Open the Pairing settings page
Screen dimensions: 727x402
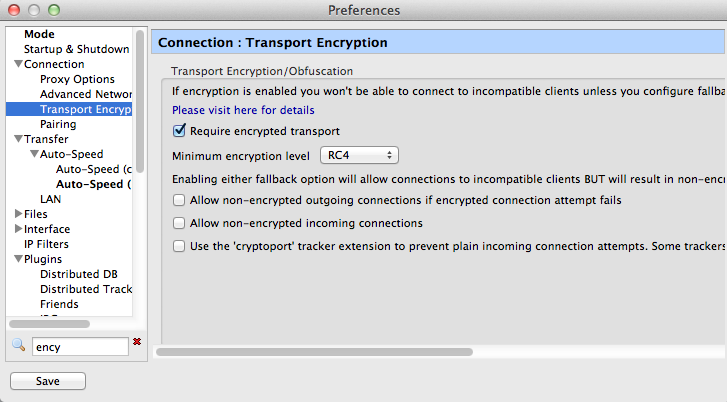[58, 124]
